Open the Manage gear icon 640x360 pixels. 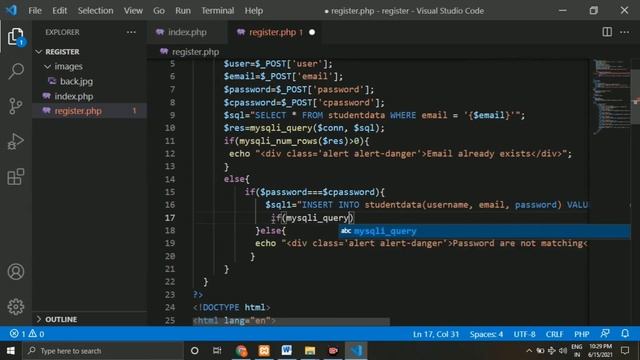[16, 306]
